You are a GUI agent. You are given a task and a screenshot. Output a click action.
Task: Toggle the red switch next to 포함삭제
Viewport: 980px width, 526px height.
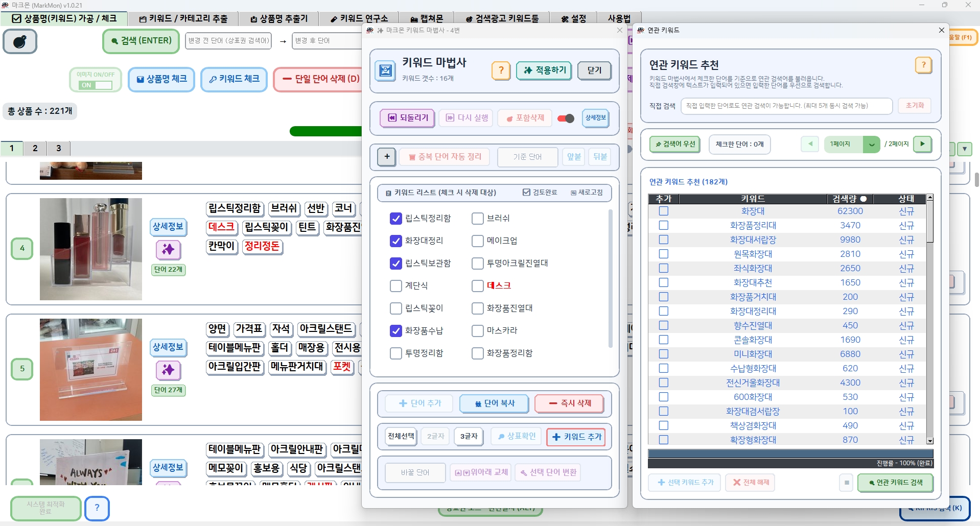click(x=566, y=118)
